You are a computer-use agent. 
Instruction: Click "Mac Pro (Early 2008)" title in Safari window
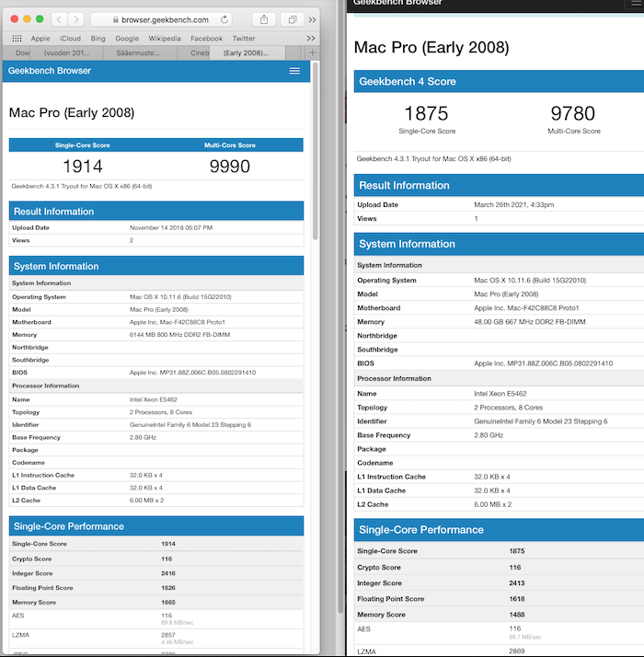(72, 112)
